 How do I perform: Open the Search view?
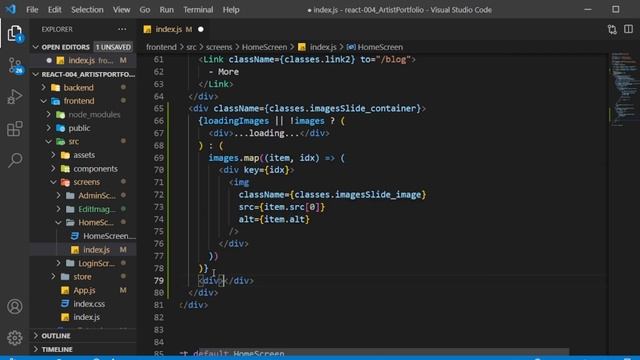tap(15, 160)
